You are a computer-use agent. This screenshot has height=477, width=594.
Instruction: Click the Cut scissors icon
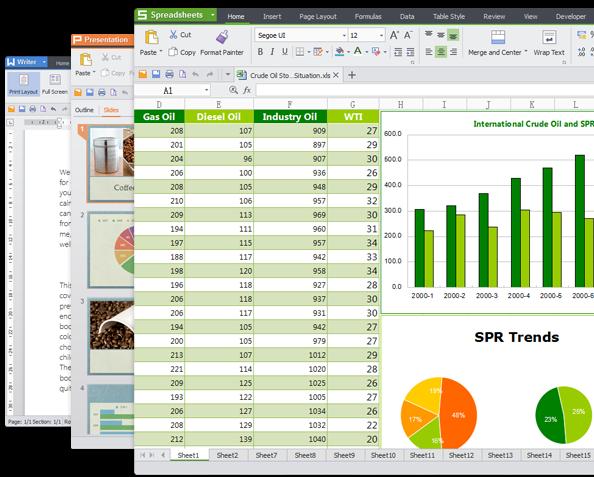coord(174,34)
